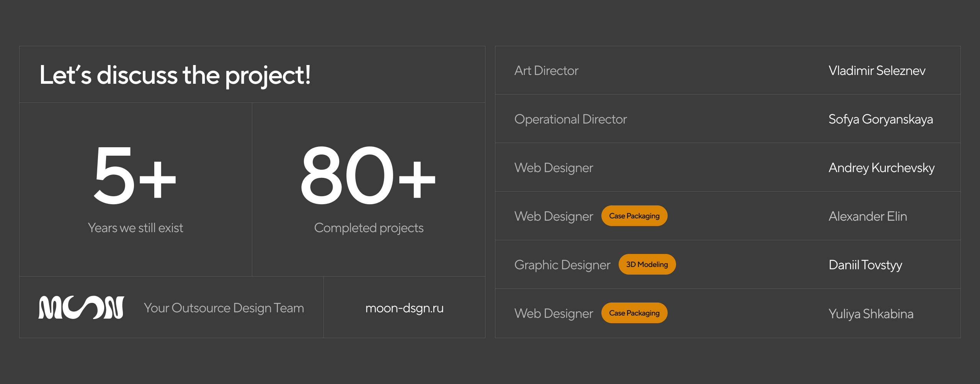Select the name Sofya Goryanskaya

[880, 119]
